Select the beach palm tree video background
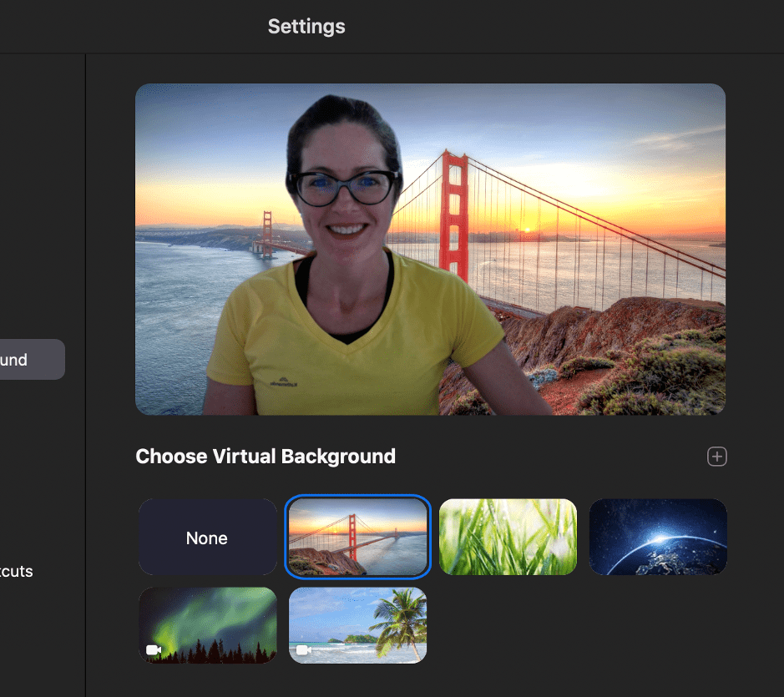Viewport: 784px width, 697px height. (x=357, y=625)
